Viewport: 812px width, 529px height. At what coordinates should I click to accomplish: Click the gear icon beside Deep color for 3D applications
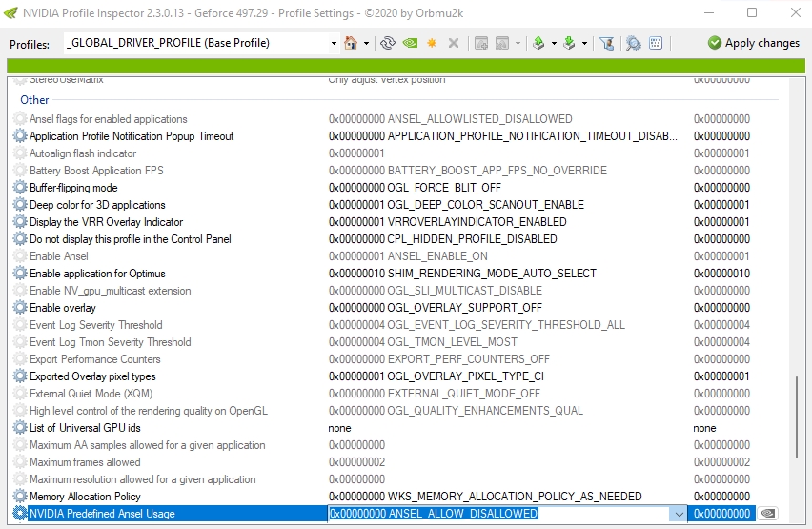coord(20,205)
